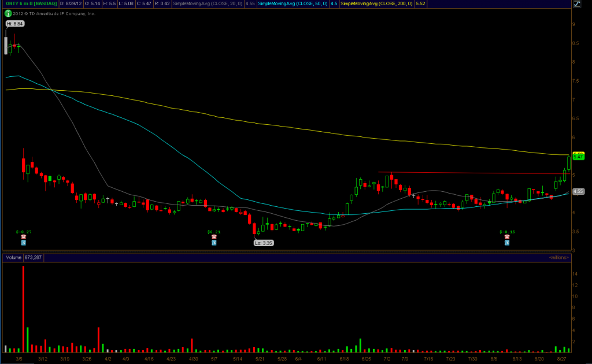
Task: Click the earnings notebook icon under $-0.15
Action: coord(507,243)
